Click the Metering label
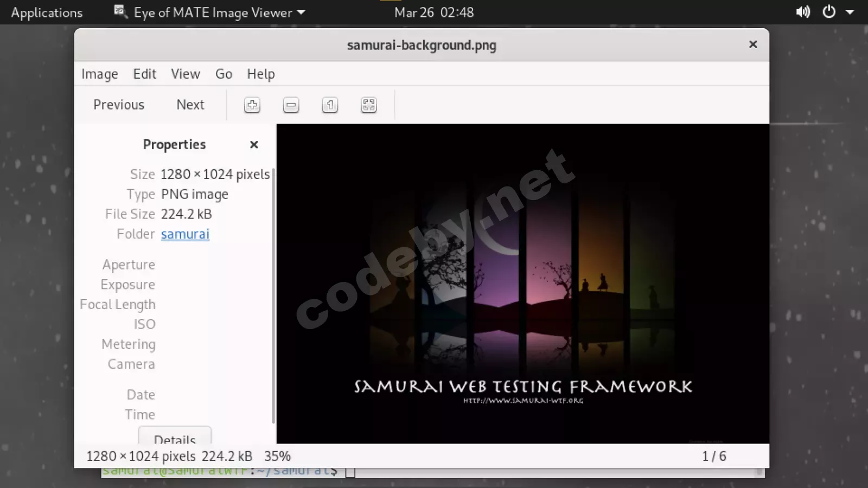868x488 pixels. [x=129, y=344]
